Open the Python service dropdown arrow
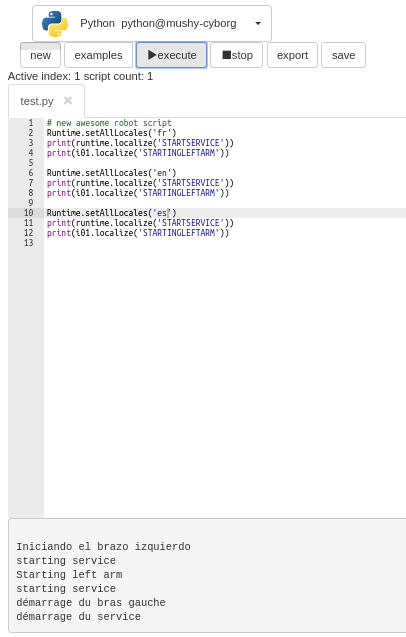The width and height of the screenshot is (406, 637). [258, 24]
